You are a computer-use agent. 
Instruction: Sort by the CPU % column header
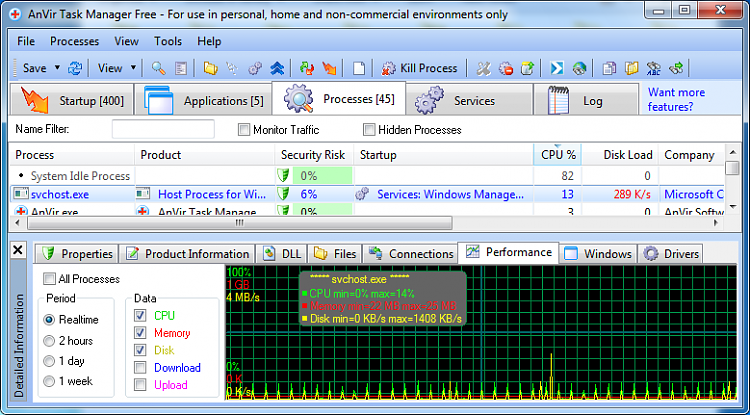(x=557, y=155)
